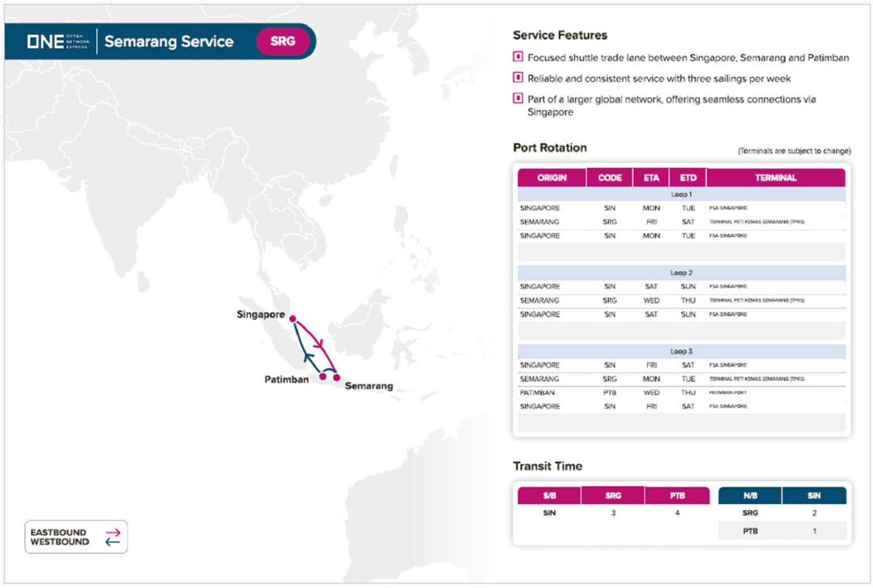The width and height of the screenshot is (873, 588).
Task: Expand the Loop 3 section header
Action: (681, 351)
